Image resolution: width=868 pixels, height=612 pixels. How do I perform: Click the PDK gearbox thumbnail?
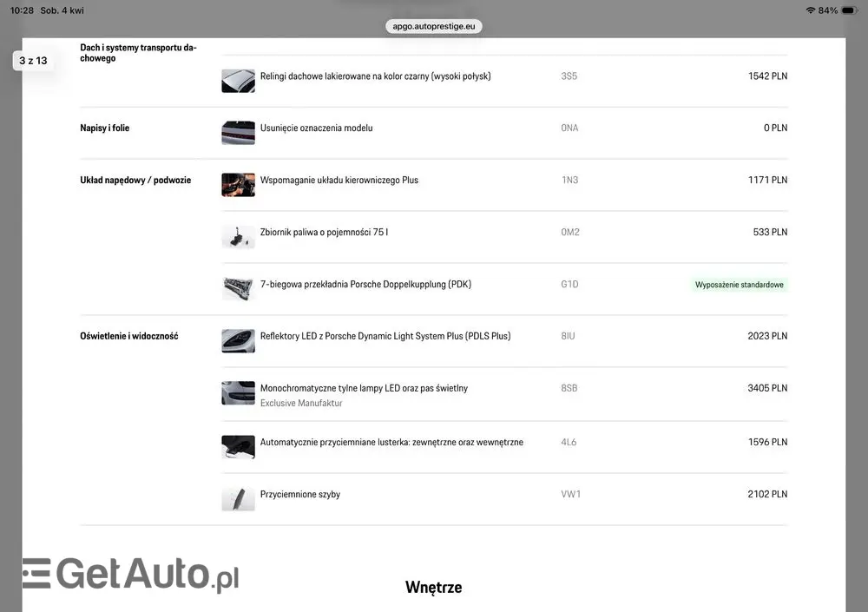pyautogui.click(x=238, y=289)
